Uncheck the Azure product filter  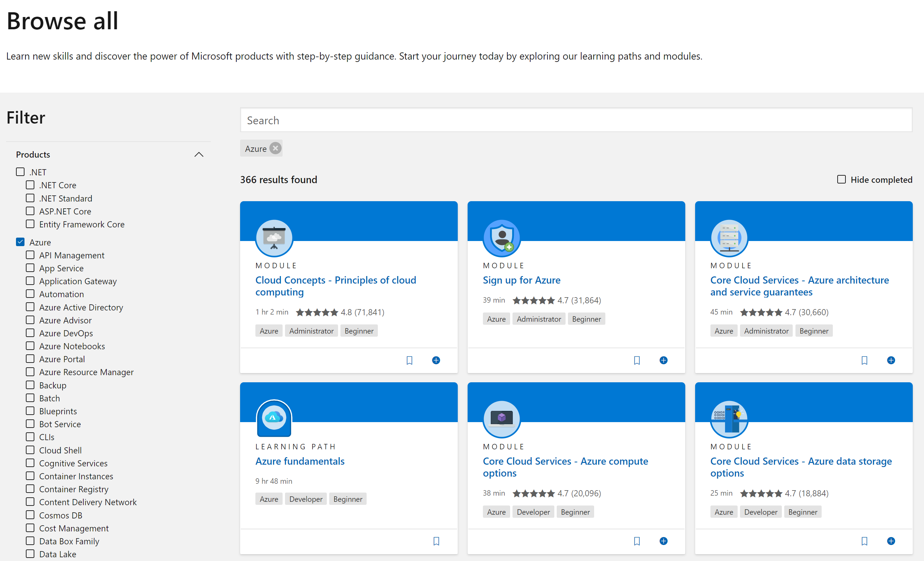20,242
